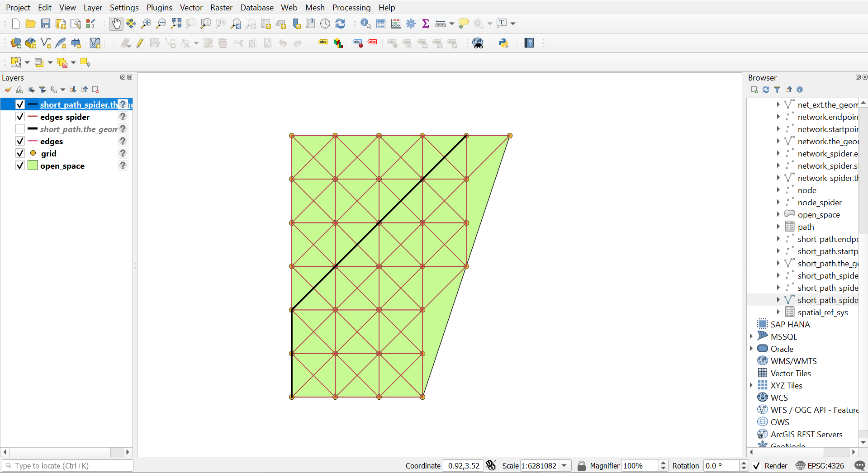
Task: Open the Vector menu
Action: [191, 8]
